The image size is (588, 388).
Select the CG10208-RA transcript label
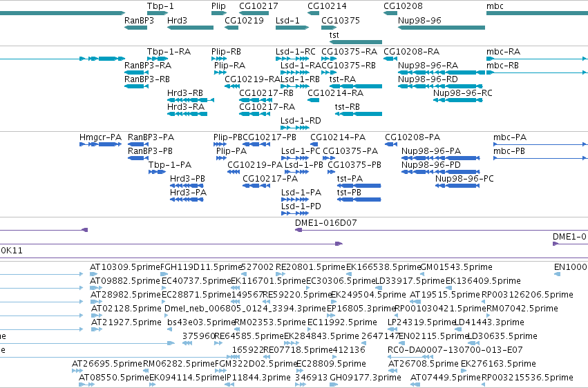click(x=411, y=51)
